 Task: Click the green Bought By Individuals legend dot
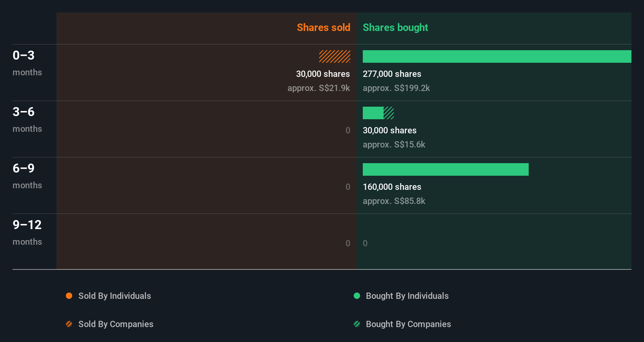[x=357, y=296]
